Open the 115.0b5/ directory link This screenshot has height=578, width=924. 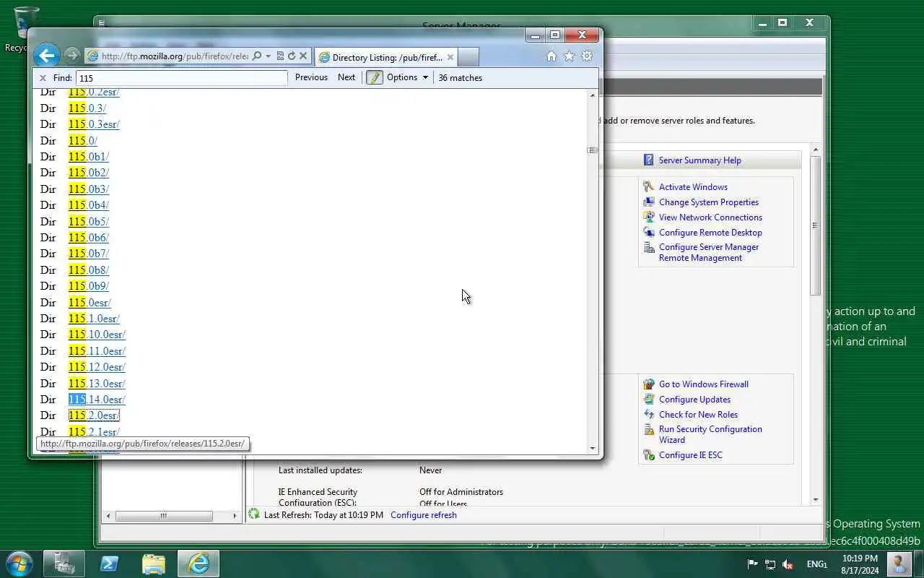pos(89,222)
